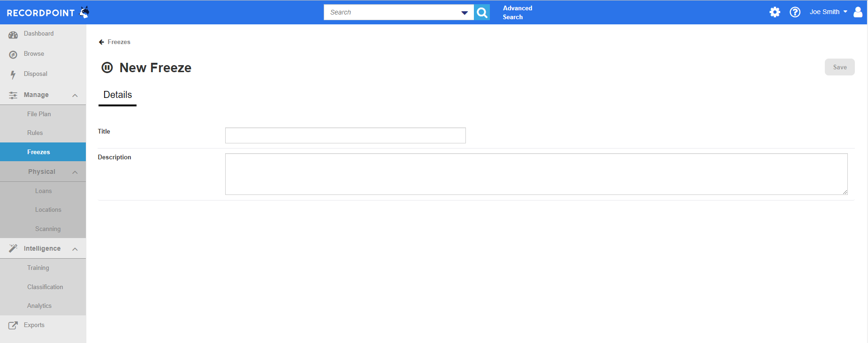Screen dimensions: 868x343
Task: Click the user profile avatar icon
Action: pos(858,12)
